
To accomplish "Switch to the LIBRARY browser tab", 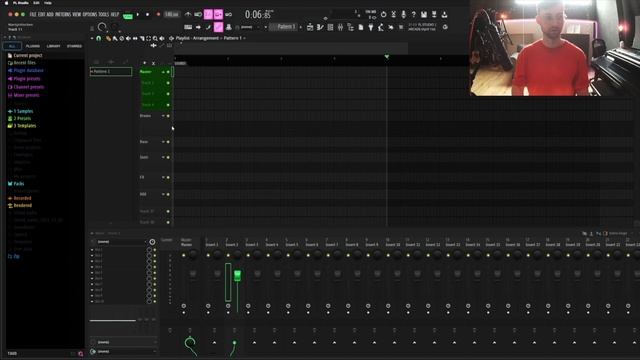I will pyautogui.click(x=53, y=46).
